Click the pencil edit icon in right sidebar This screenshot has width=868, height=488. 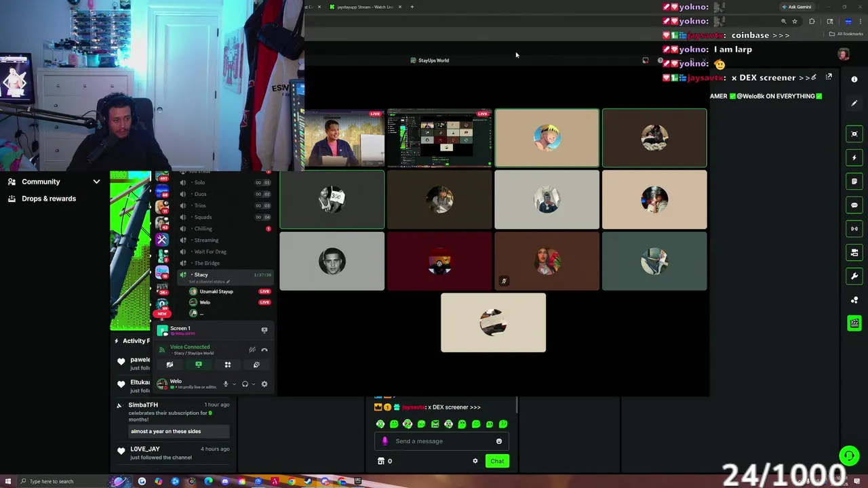[x=854, y=103]
